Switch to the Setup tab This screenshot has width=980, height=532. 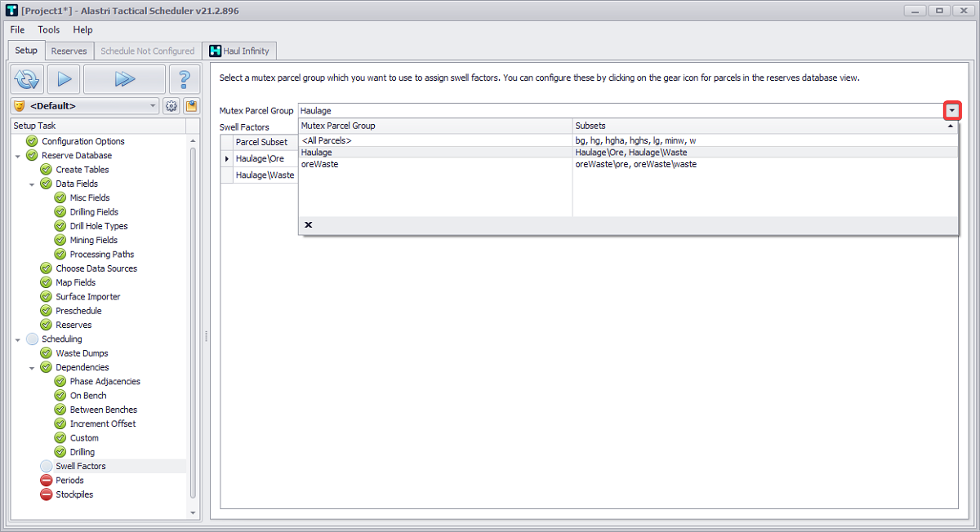(x=26, y=51)
